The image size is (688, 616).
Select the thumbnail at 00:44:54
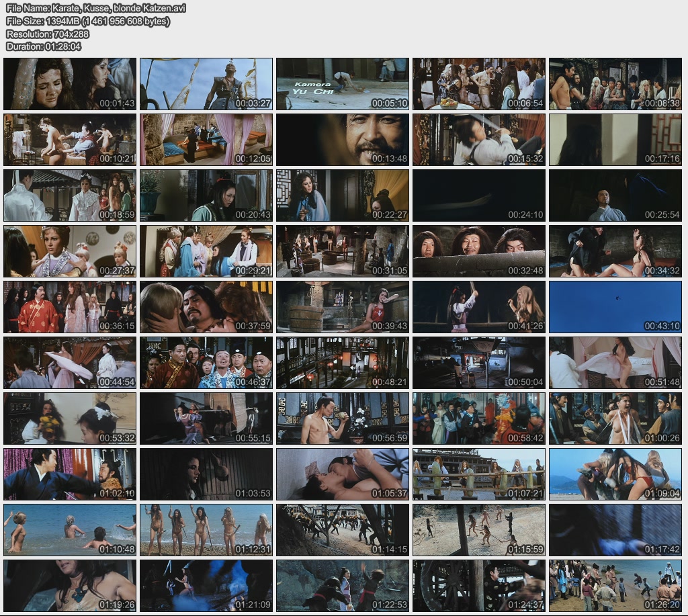click(x=70, y=363)
